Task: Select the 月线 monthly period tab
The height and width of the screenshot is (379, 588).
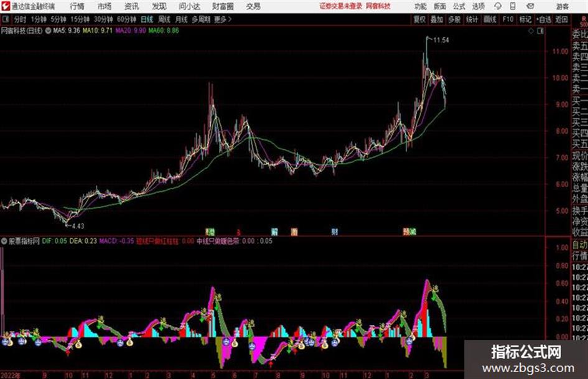Action: [x=182, y=19]
